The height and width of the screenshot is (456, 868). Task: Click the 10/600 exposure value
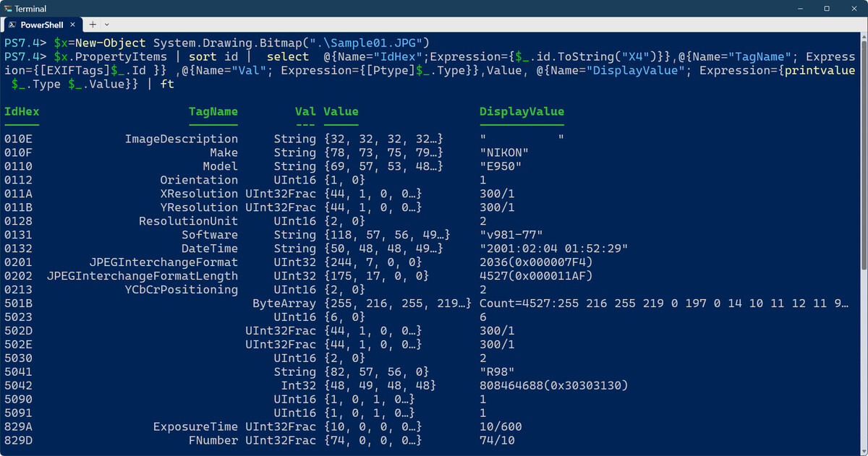coord(501,427)
